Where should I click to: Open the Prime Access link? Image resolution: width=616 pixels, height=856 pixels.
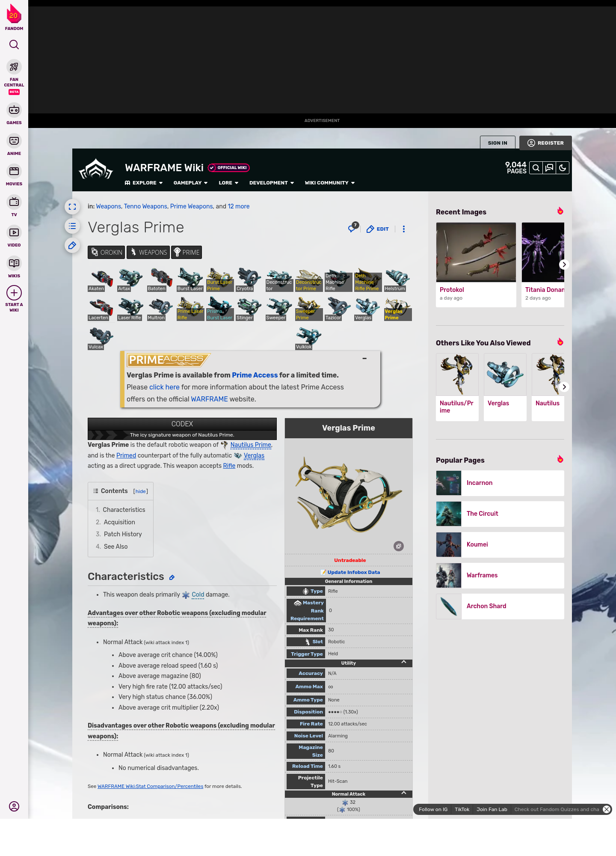pos(255,375)
